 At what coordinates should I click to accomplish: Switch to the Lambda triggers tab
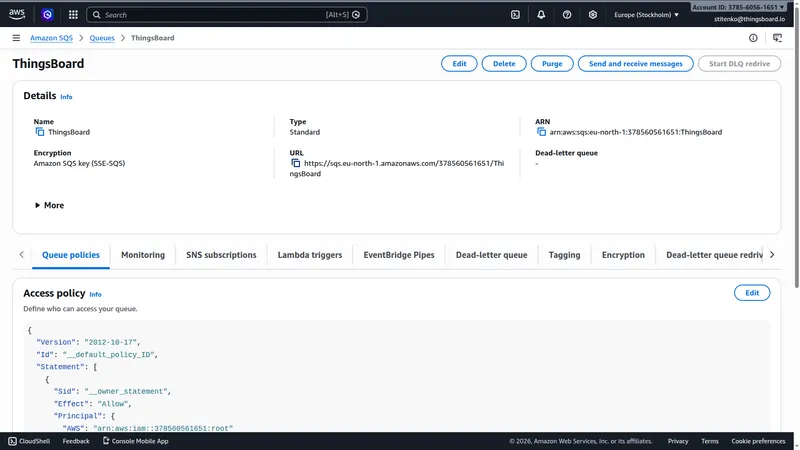310,255
